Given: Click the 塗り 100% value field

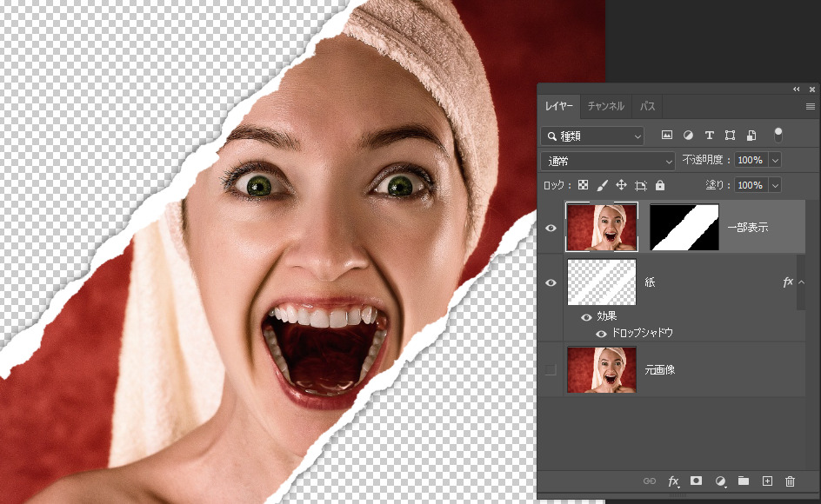Looking at the screenshot, I should (751, 185).
